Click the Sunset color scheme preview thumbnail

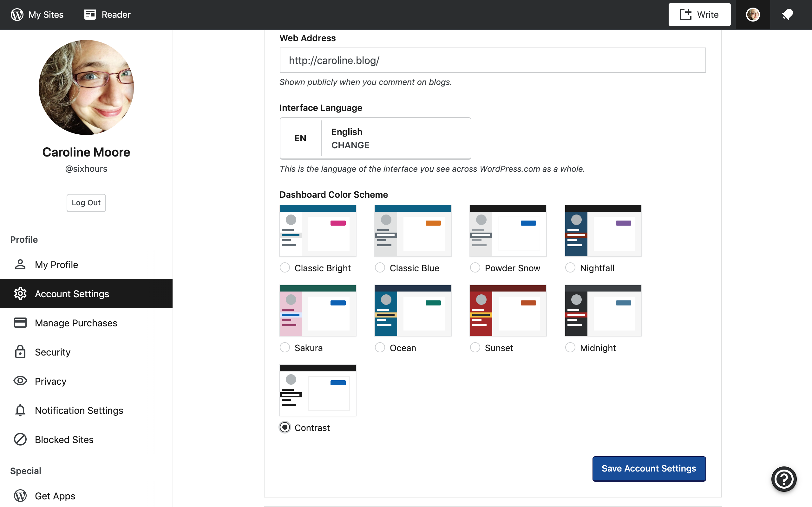tap(507, 310)
